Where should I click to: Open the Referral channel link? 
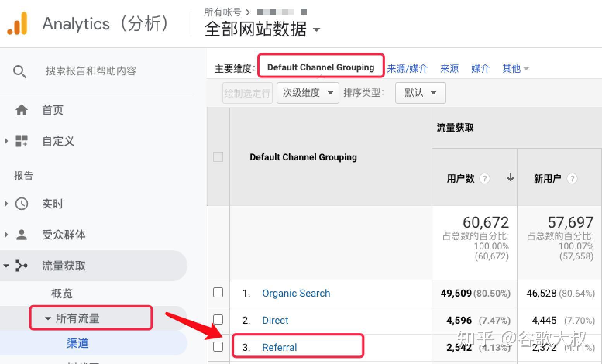click(279, 347)
